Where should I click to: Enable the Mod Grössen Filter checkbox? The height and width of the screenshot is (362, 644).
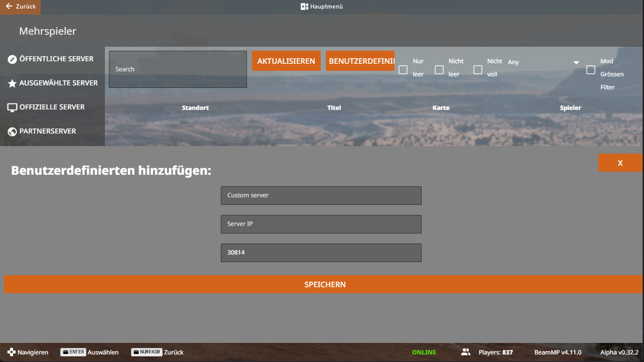click(x=591, y=70)
